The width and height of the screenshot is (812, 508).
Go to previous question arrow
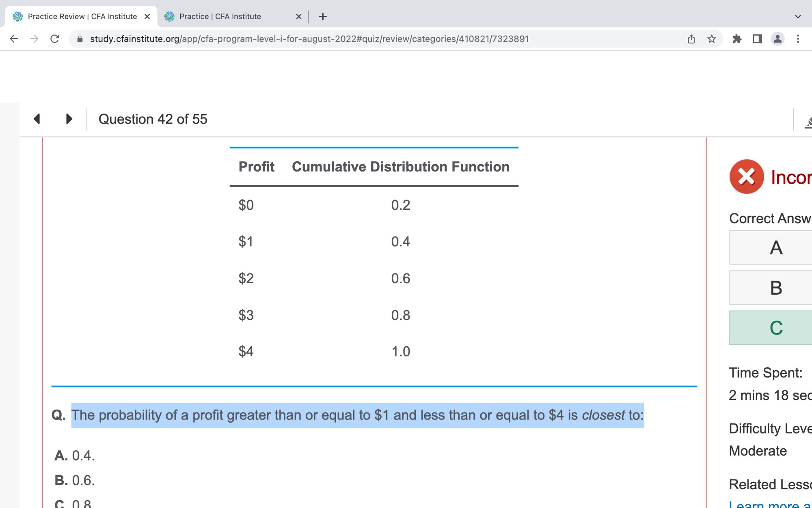tap(37, 119)
